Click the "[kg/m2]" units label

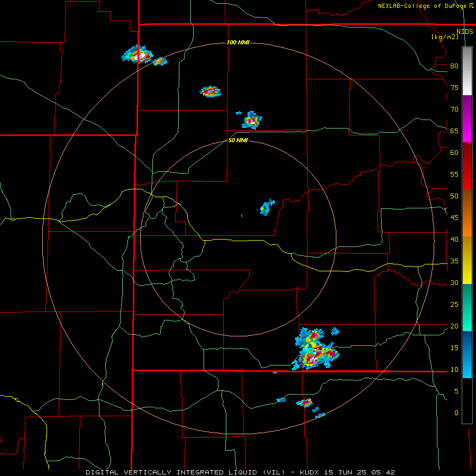445,37
